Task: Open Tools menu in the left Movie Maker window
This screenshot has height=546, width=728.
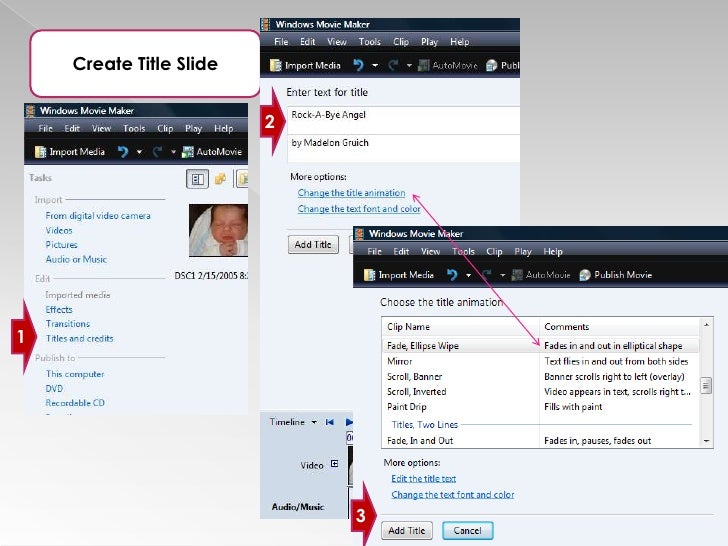Action: [x=134, y=128]
